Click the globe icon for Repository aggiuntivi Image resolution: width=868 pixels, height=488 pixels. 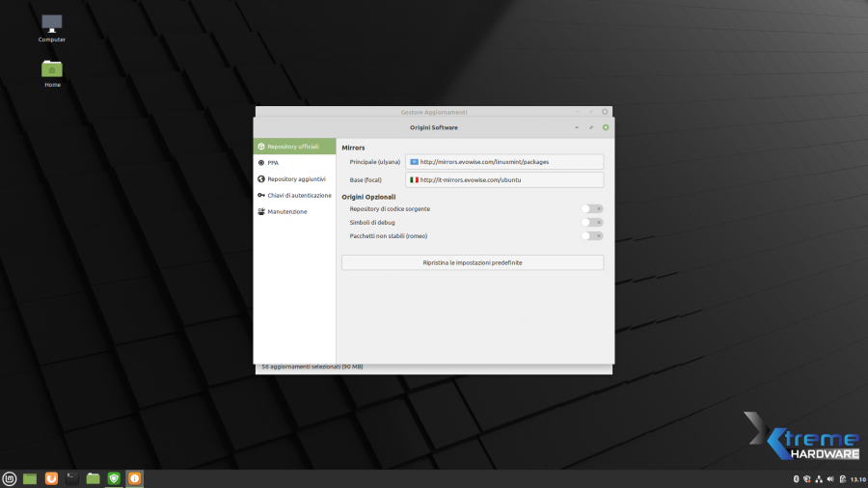261,179
